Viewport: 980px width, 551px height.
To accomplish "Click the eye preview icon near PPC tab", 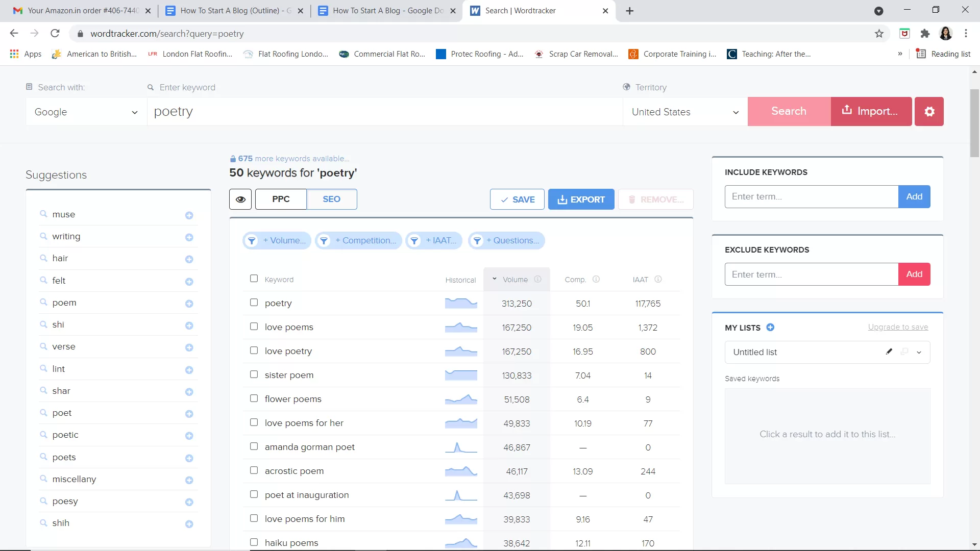I will click(240, 199).
